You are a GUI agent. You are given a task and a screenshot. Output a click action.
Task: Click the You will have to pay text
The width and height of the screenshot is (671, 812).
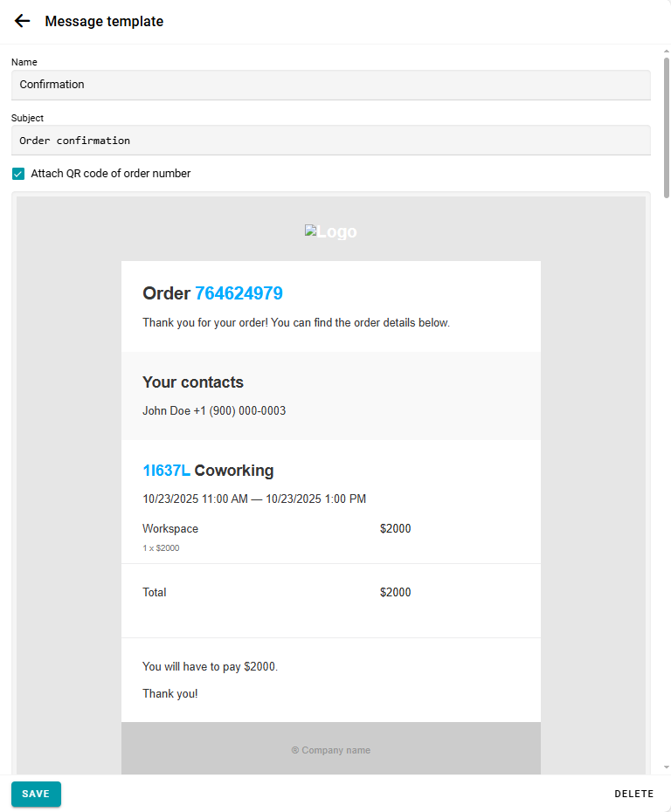[x=210, y=666]
